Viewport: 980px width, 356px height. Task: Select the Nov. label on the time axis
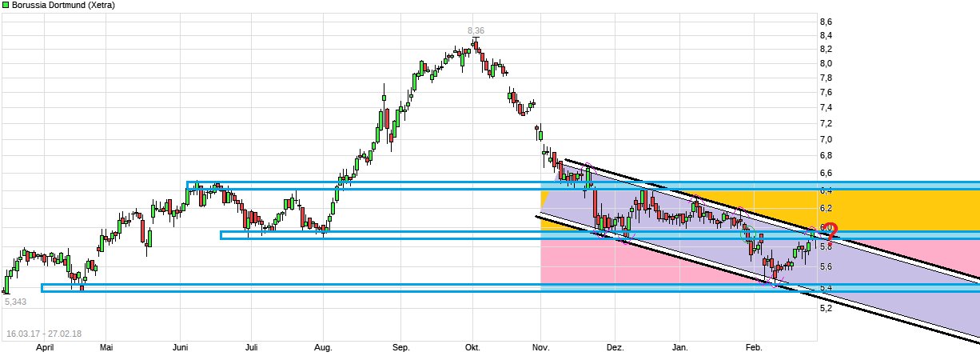click(x=541, y=348)
